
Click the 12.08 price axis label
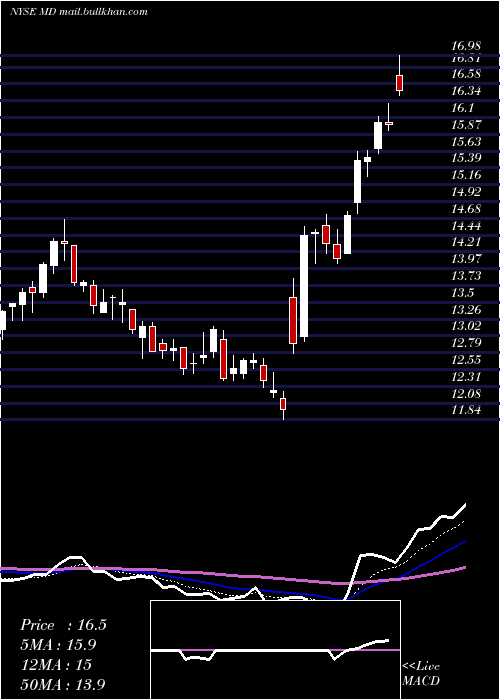[466, 393]
